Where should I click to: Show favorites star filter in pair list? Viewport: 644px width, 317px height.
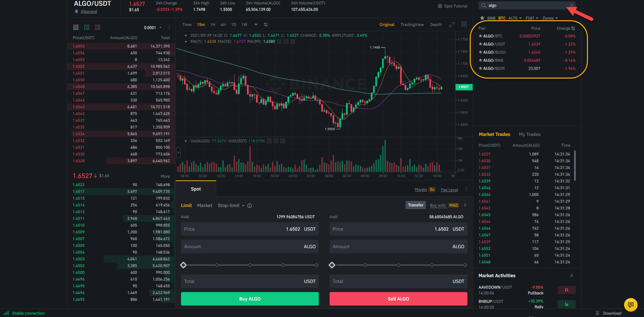(x=482, y=18)
